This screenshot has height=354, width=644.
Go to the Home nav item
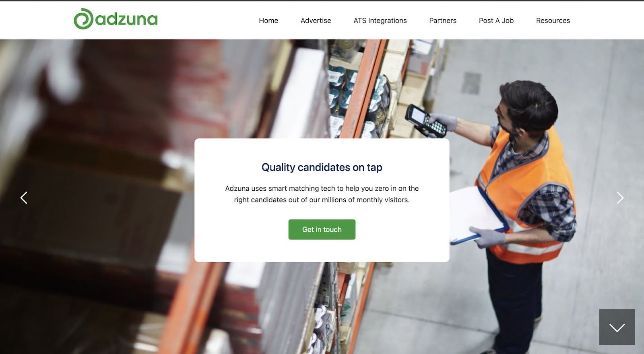click(268, 21)
